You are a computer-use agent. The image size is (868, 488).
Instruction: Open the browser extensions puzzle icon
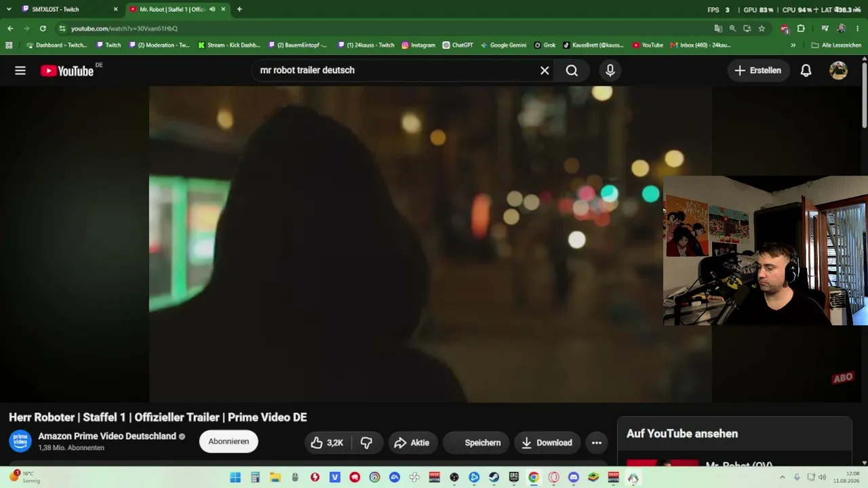click(x=801, y=28)
